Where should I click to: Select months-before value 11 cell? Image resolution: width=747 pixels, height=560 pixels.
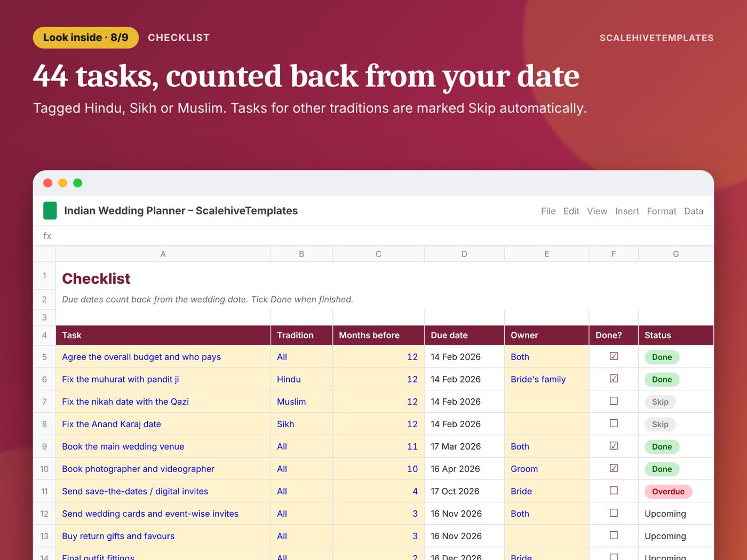tap(378, 446)
